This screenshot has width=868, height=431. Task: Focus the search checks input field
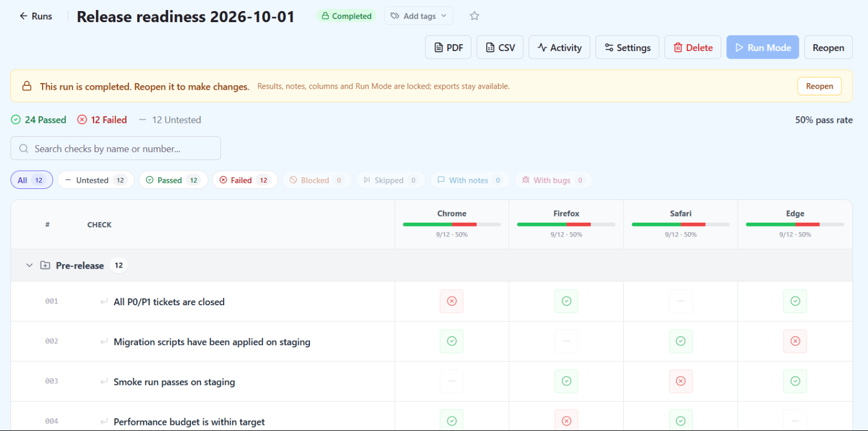[x=116, y=148]
